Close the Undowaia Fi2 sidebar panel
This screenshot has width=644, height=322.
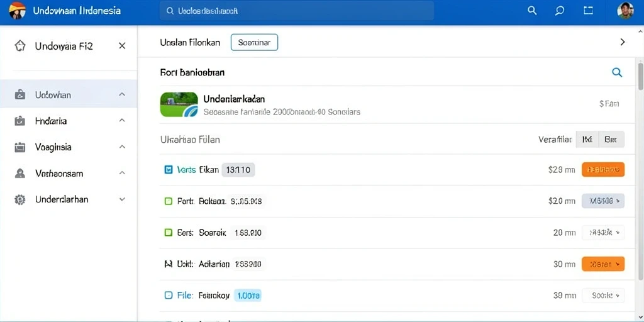[122, 45]
